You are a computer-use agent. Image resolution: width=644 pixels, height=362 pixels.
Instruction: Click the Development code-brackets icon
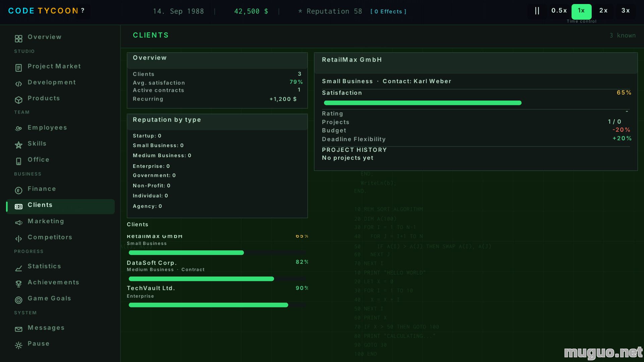pyautogui.click(x=18, y=84)
